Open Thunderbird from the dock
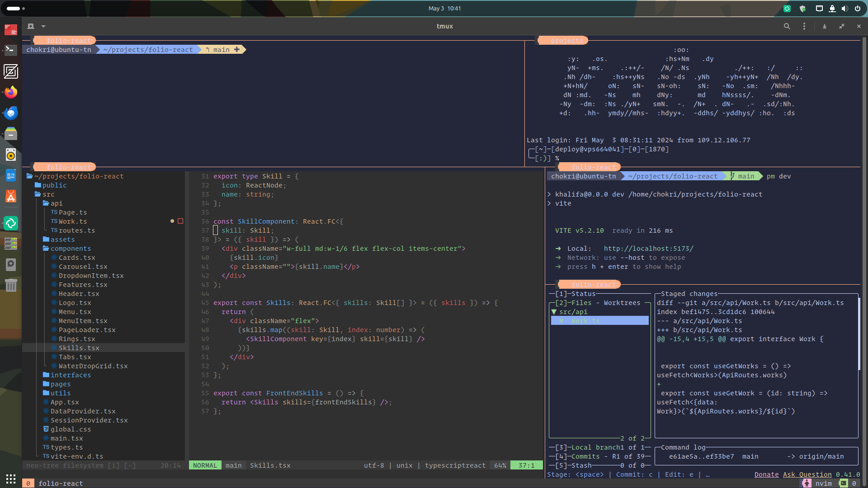This screenshot has height=488, width=868. click(x=10, y=113)
